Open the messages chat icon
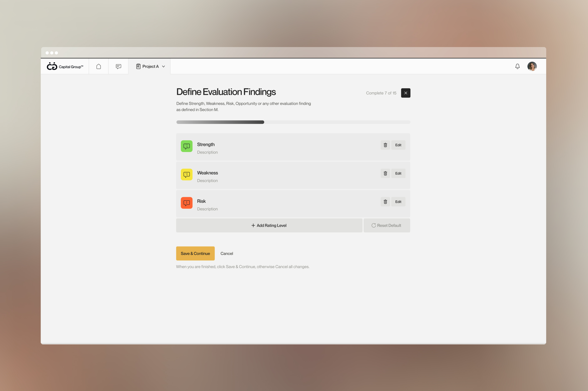This screenshot has width=588, height=391. 118,66
